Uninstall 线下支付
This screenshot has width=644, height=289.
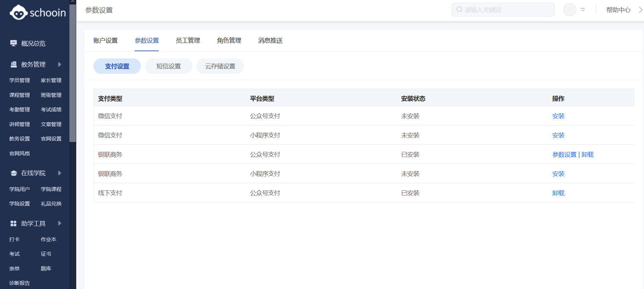(558, 193)
